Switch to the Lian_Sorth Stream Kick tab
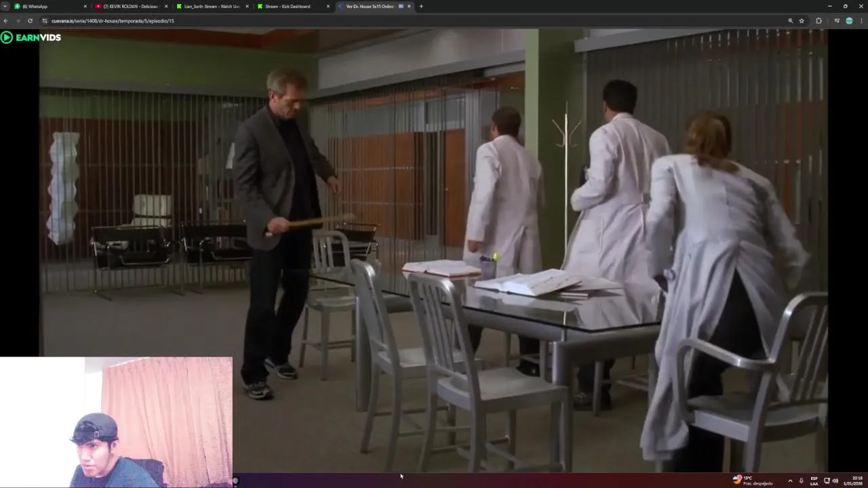The width and height of the screenshot is (868, 488). [212, 6]
